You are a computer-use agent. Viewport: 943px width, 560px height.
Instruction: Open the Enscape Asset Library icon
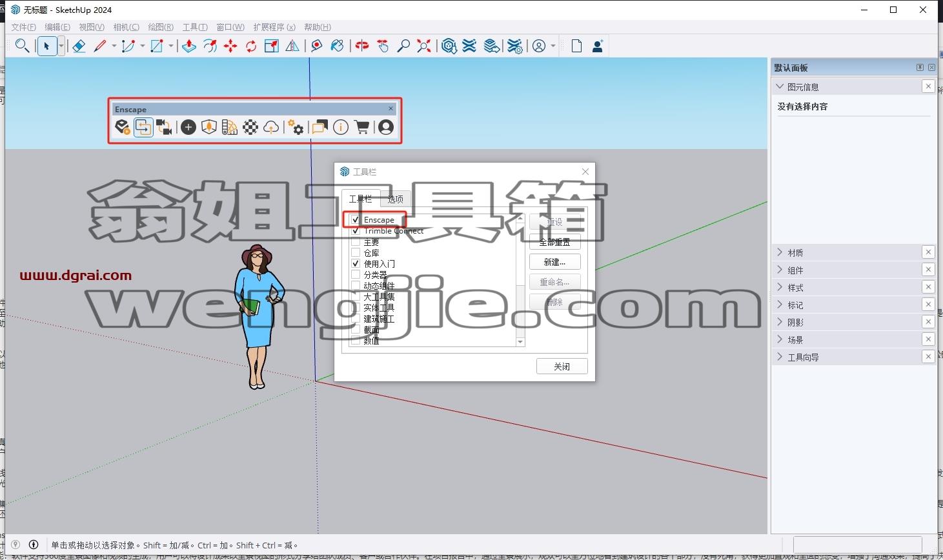click(x=208, y=127)
